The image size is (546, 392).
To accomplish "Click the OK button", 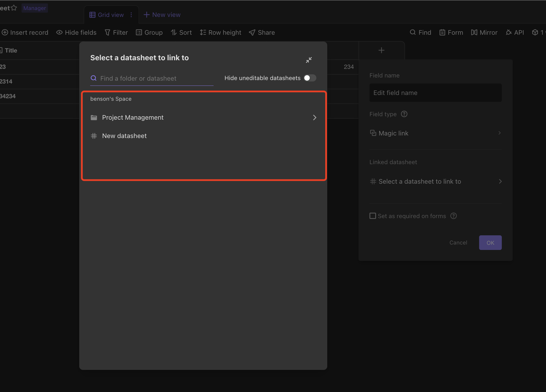I will click(490, 243).
